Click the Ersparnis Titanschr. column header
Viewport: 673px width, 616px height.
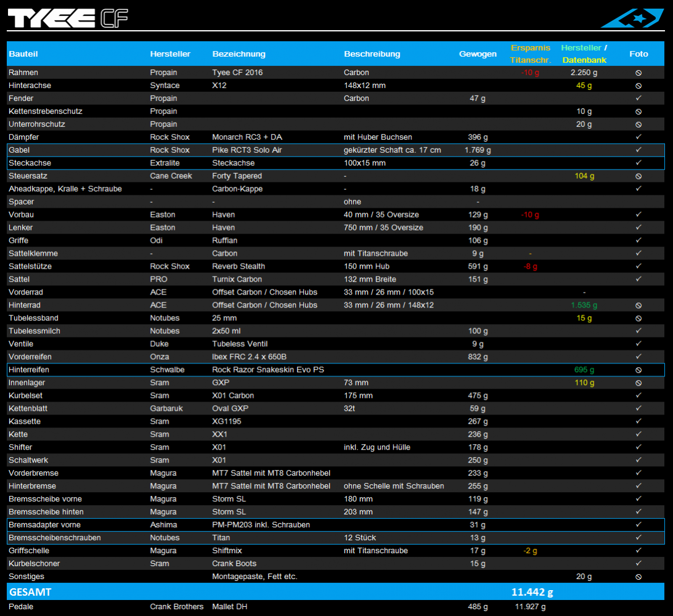click(531, 54)
